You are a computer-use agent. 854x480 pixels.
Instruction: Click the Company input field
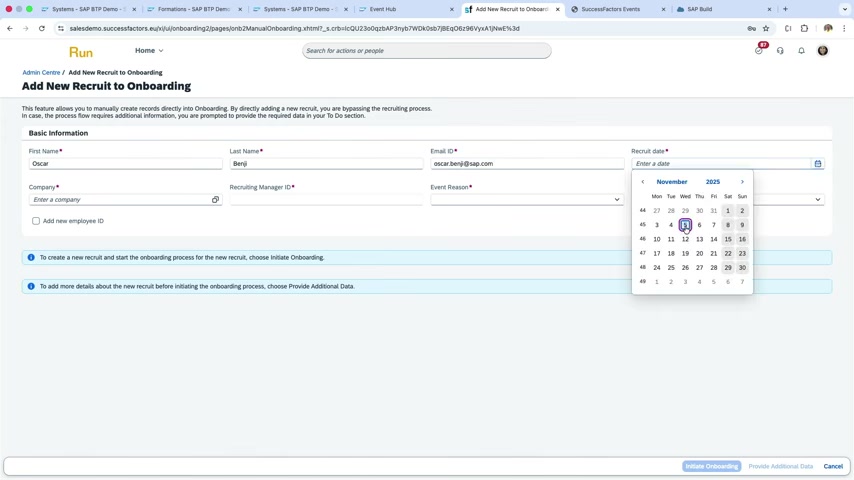click(119, 199)
